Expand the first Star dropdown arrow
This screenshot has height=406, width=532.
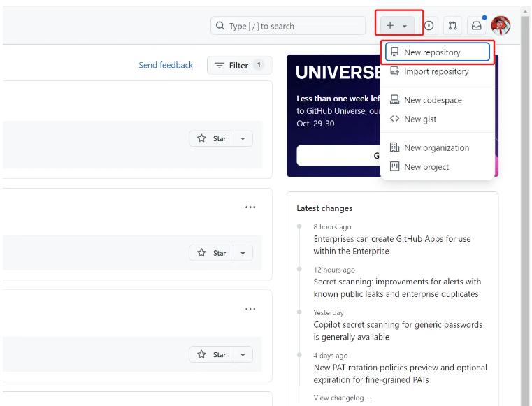coord(243,138)
